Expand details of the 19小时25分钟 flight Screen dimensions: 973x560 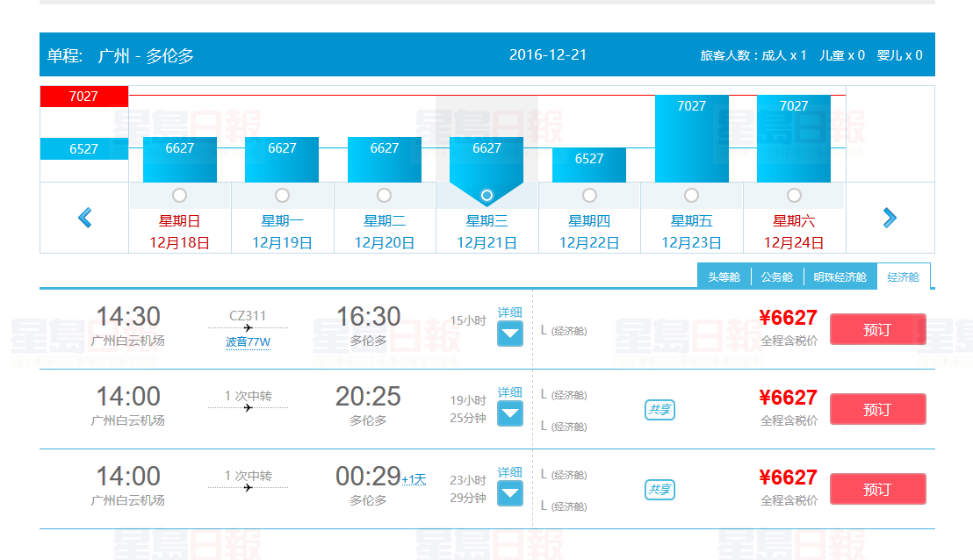(510, 413)
